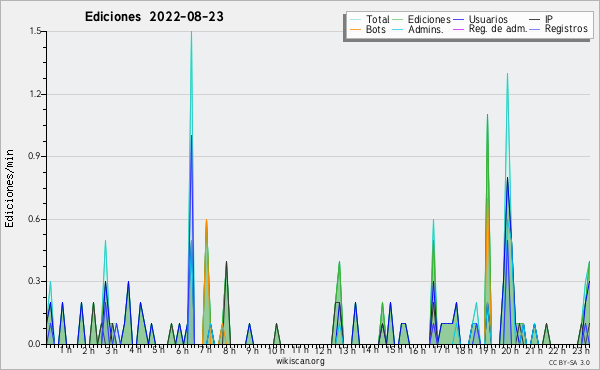The width and height of the screenshot is (600, 370).
Task: Click the '20 h' x-axis label
Action: [x=510, y=351]
